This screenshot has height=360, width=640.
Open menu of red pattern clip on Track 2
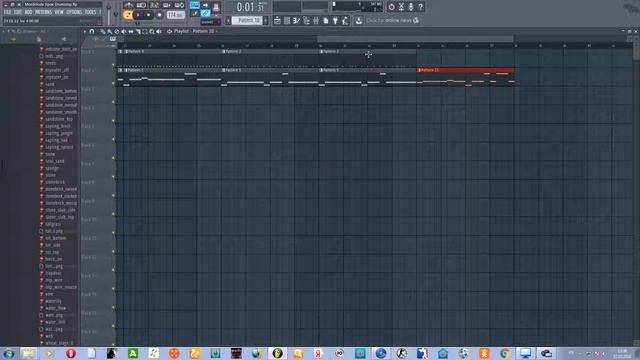(x=419, y=70)
